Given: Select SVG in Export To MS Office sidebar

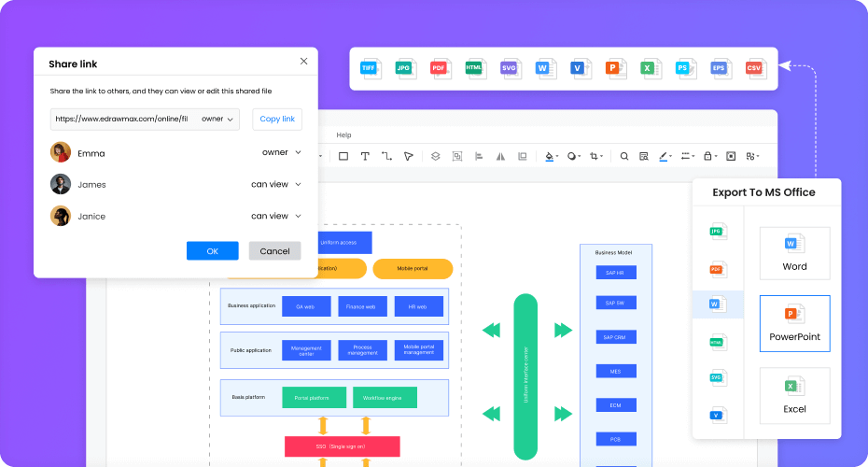Looking at the screenshot, I should [x=718, y=378].
